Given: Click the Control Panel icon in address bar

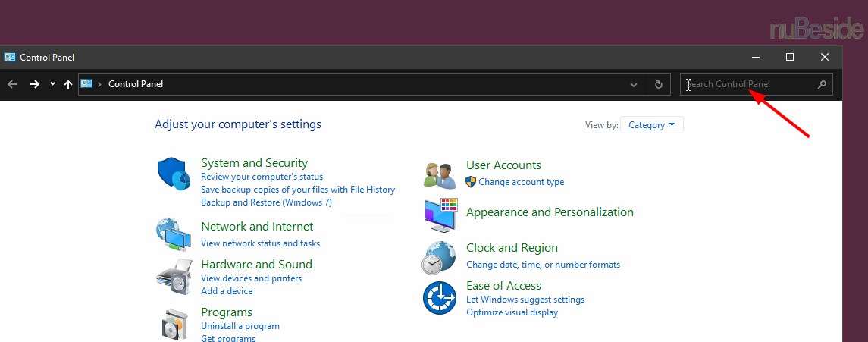Looking at the screenshot, I should pyautogui.click(x=86, y=83).
